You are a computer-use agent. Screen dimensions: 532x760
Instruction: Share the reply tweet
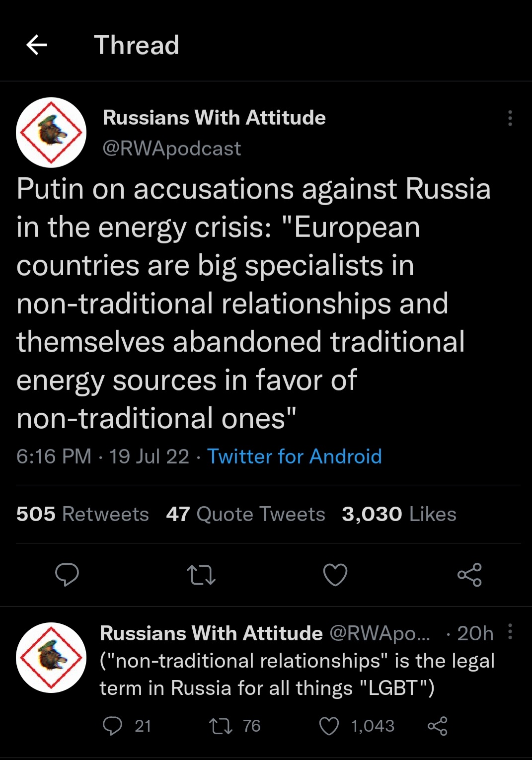pos(437,726)
